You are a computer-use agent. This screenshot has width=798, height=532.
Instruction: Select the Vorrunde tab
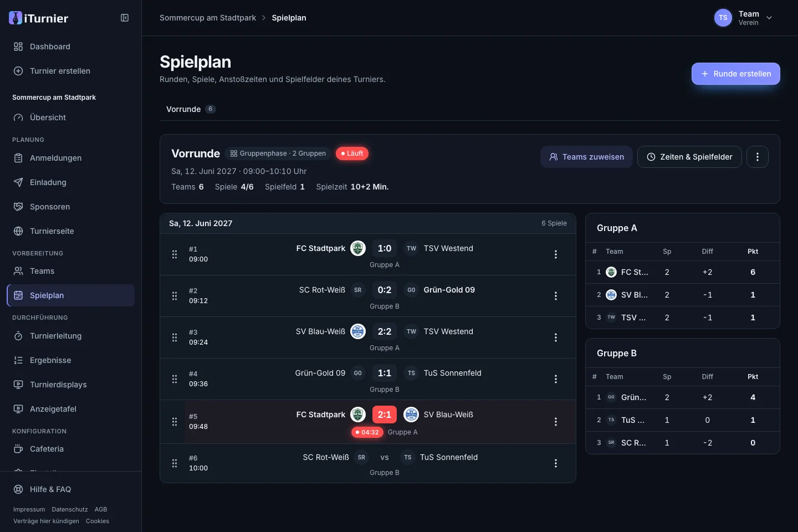(x=191, y=109)
